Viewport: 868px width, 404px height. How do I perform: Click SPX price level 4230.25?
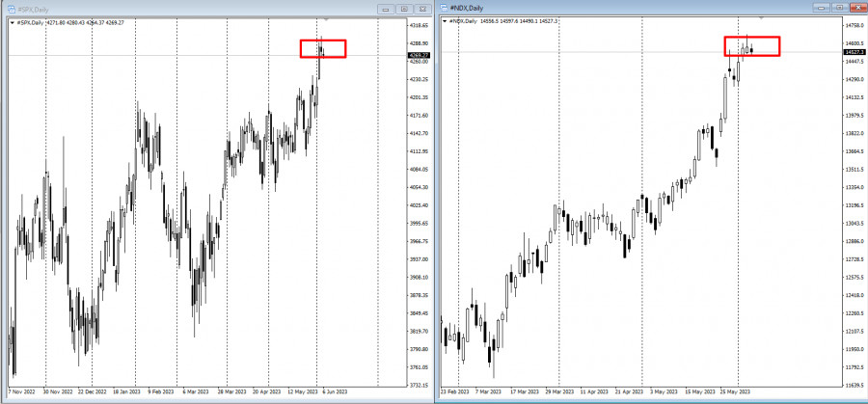(x=420, y=79)
